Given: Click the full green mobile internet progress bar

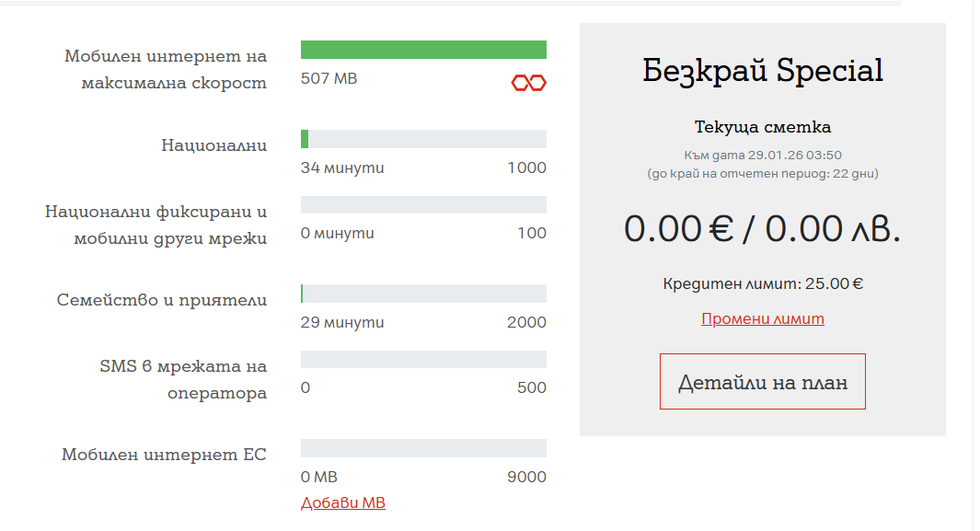Looking at the screenshot, I should [x=423, y=50].
